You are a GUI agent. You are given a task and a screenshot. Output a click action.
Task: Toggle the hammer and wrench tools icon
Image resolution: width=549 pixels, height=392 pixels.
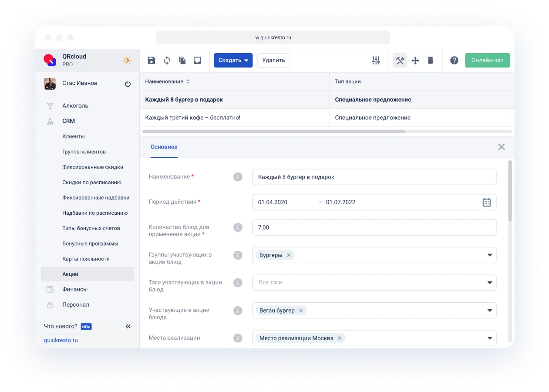coord(400,61)
